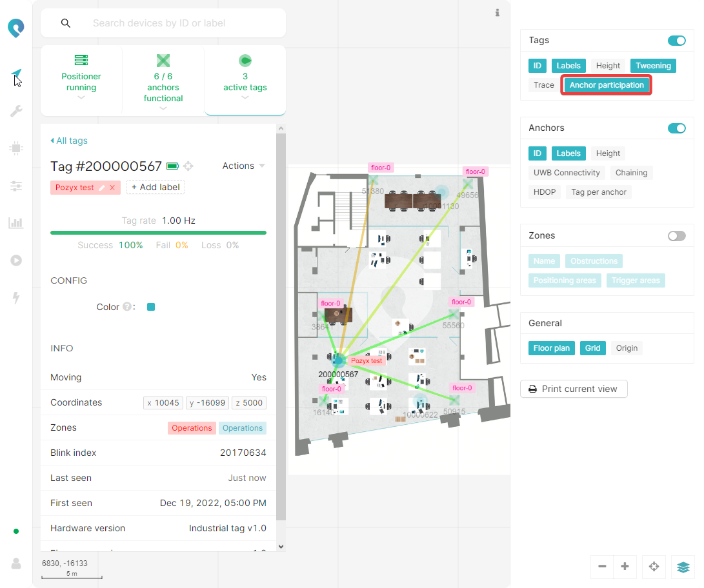Screen dimensions: 704x588
Task: Click the Search devices input field
Action: pyautogui.click(x=184, y=23)
